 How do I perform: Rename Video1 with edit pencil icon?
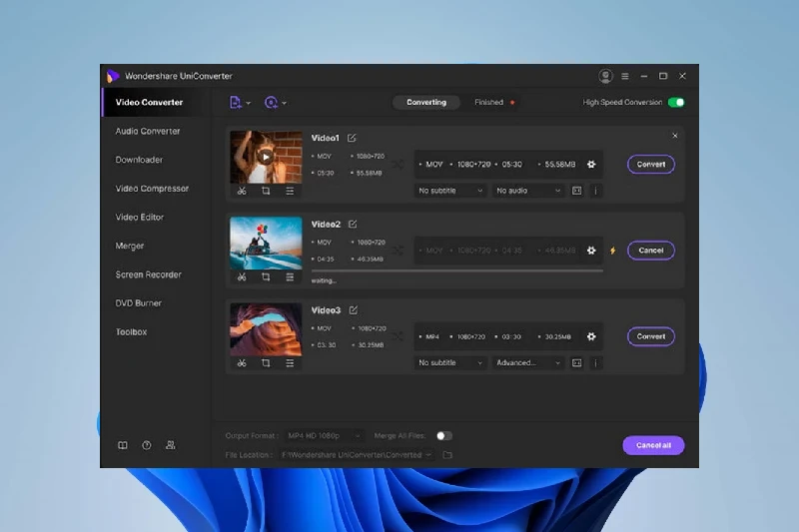(352, 138)
